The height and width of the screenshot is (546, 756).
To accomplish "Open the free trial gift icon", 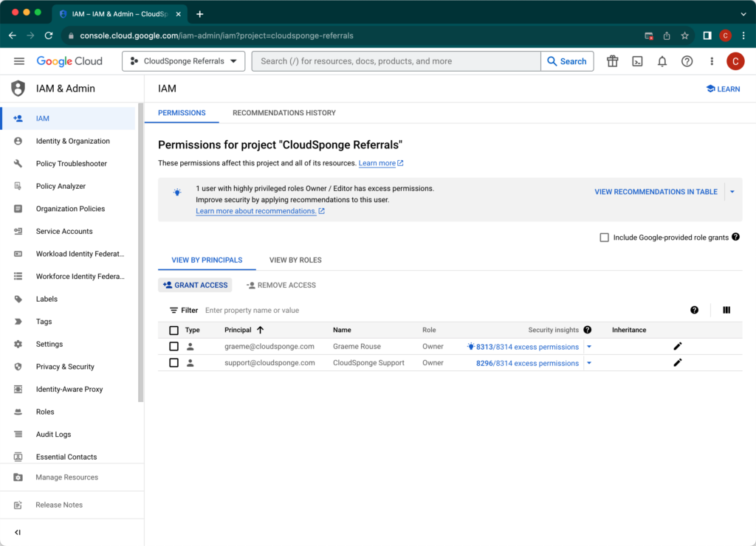I will 612,61.
